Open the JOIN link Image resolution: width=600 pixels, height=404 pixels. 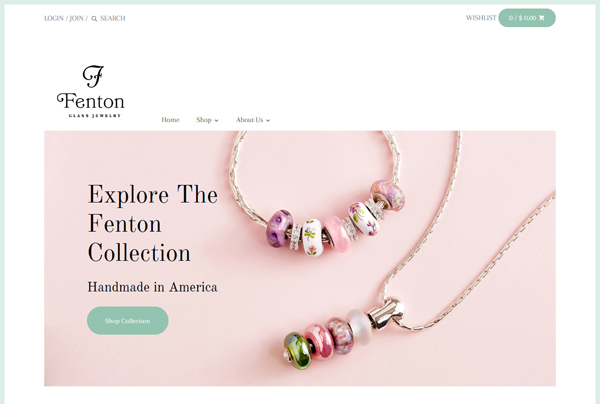76,18
